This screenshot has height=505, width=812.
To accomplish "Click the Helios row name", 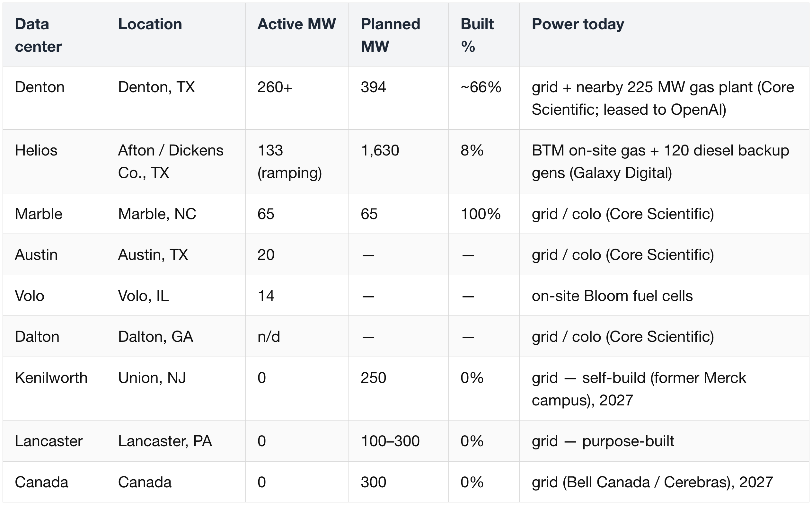I will 36,150.
